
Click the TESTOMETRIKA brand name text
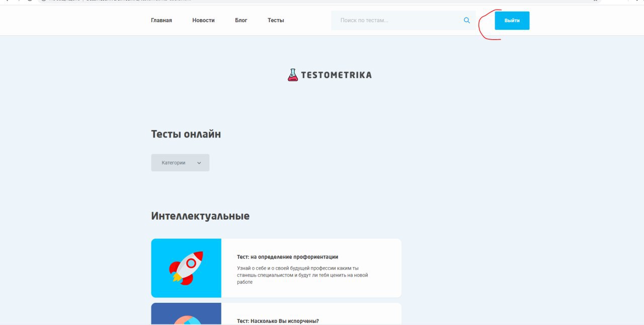pyautogui.click(x=336, y=75)
